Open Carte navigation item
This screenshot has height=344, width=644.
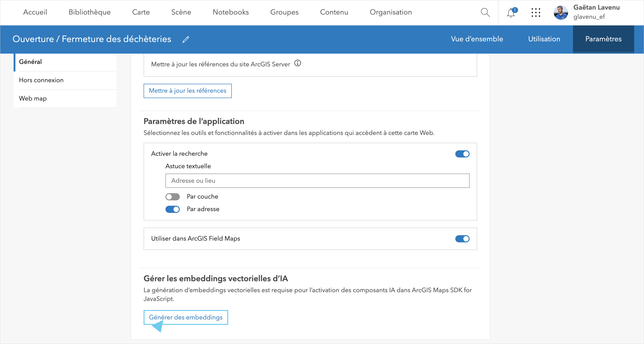141,12
